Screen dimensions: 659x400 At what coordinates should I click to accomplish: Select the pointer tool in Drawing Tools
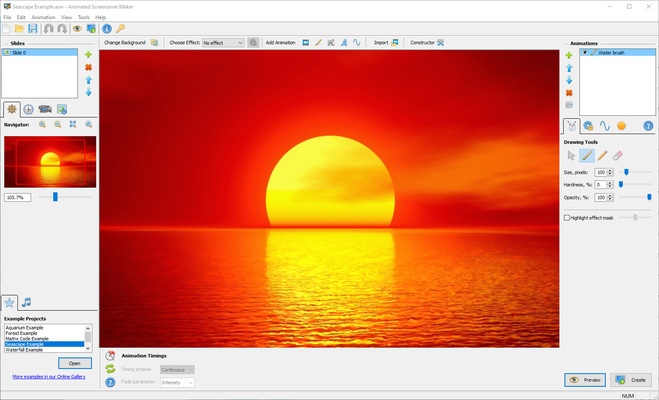[x=571, y=156]
